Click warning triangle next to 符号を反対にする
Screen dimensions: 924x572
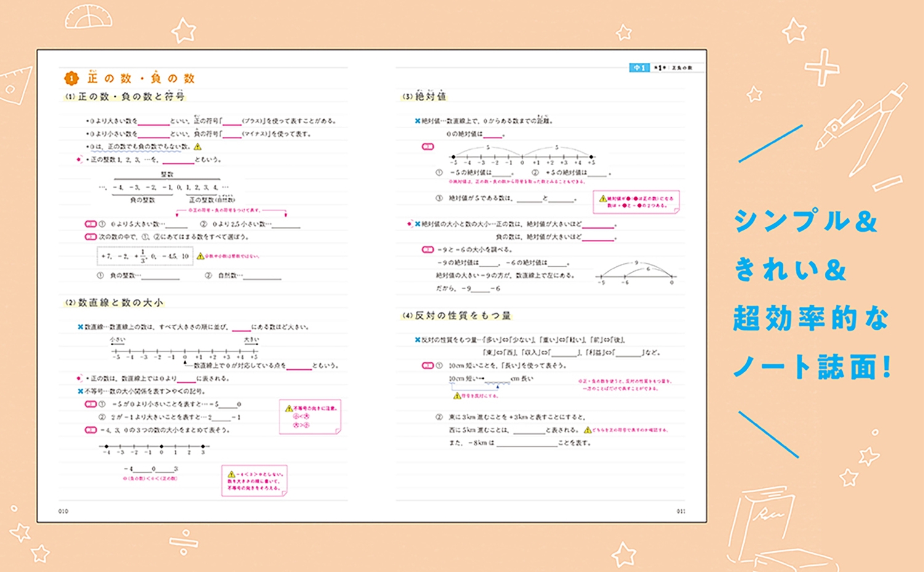457,396
